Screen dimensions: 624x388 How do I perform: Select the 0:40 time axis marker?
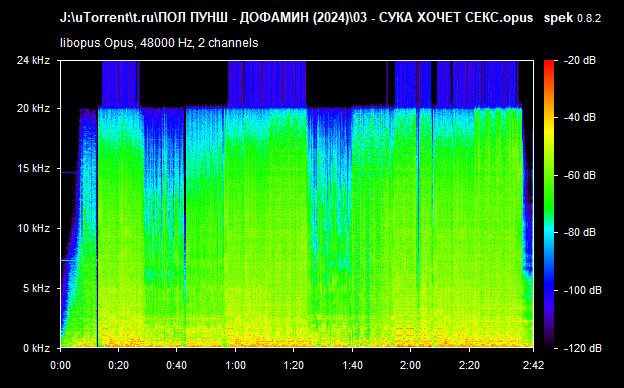[x=177, y=365]
